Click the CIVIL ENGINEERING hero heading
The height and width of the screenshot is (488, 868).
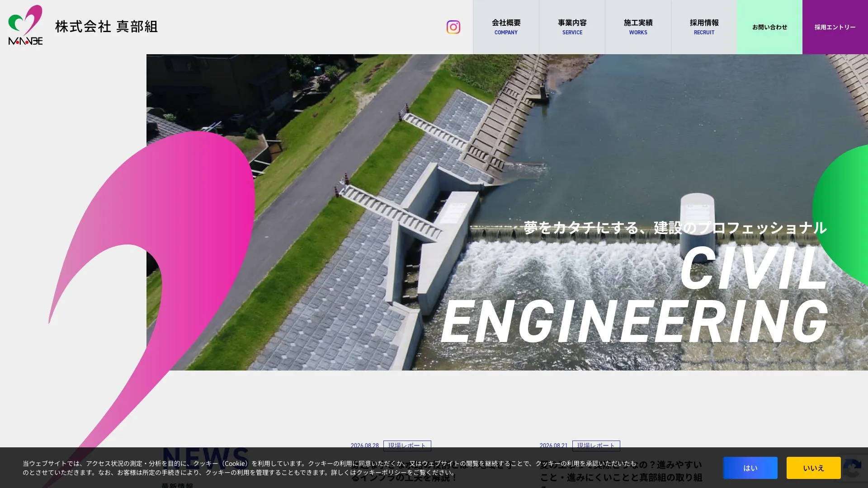[x=634, y=295]
